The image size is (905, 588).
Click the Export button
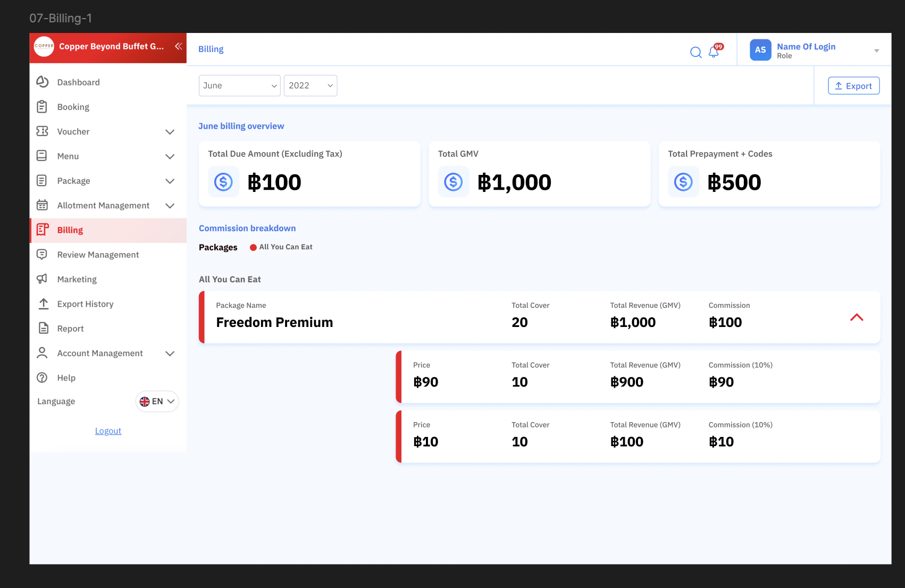pos(853,86)
